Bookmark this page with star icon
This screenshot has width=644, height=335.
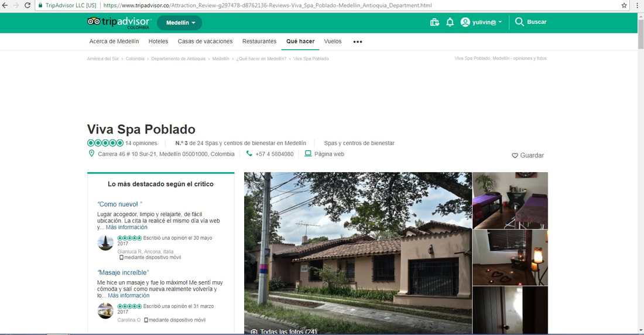(624, 5)
